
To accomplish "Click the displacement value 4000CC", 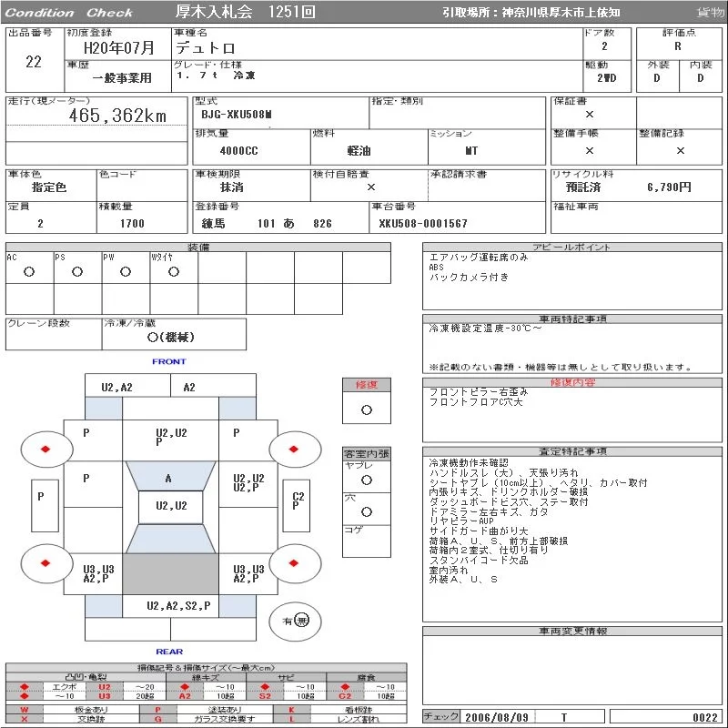I will coord(238,151).
